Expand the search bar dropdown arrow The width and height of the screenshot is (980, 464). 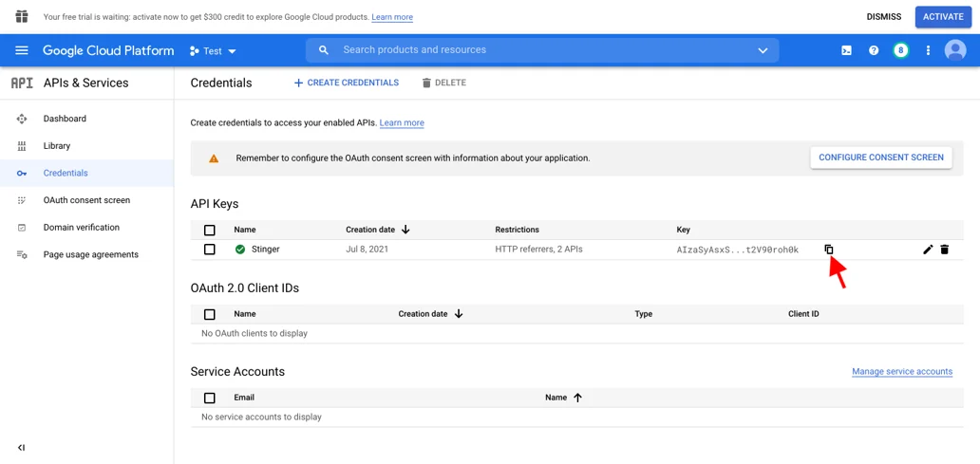[763, 50]
